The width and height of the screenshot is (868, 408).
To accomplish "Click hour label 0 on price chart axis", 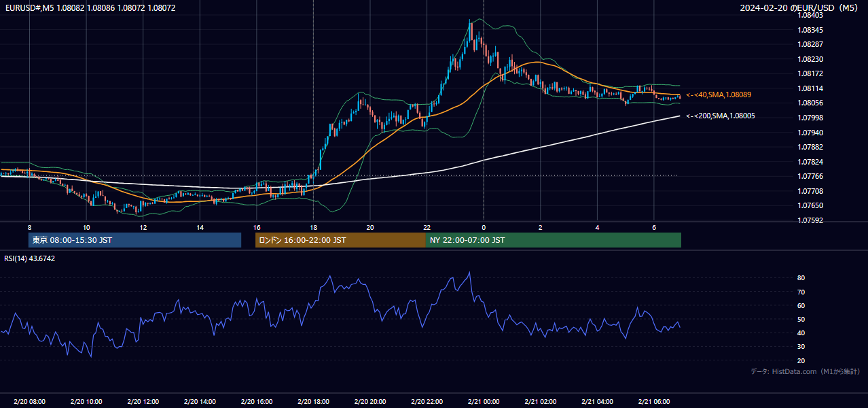I will [484, 227].
